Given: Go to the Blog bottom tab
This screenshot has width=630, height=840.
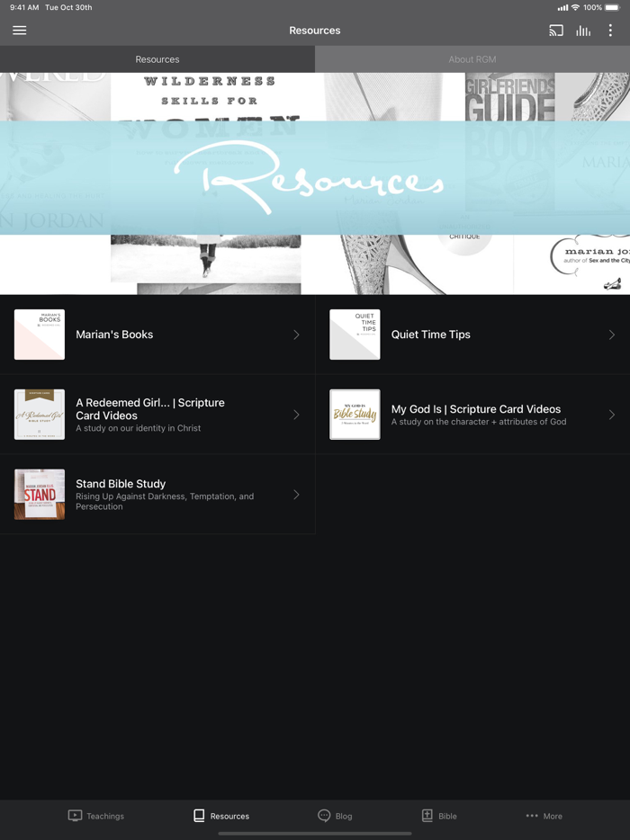Looking at the screenshot, I should (335, 816).
